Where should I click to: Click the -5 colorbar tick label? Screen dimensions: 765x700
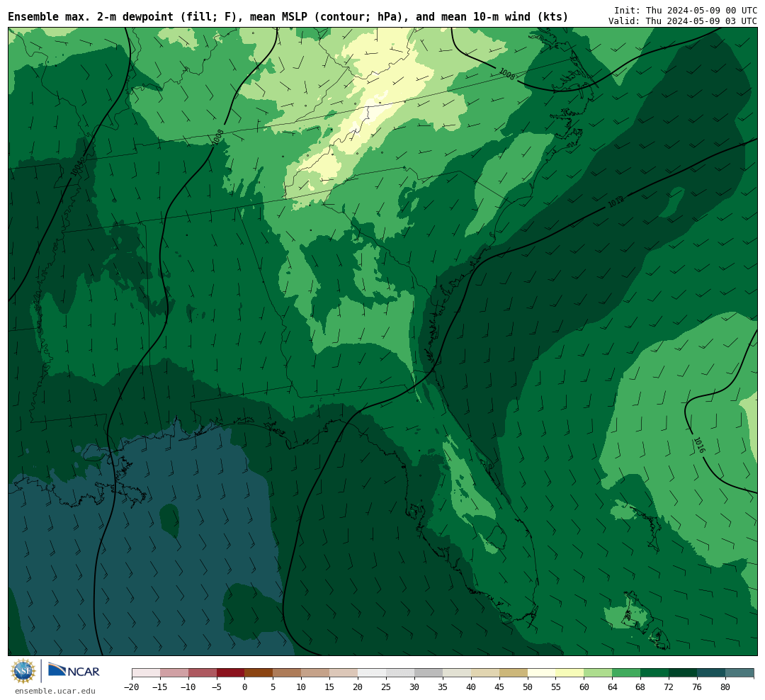[217, 687]
